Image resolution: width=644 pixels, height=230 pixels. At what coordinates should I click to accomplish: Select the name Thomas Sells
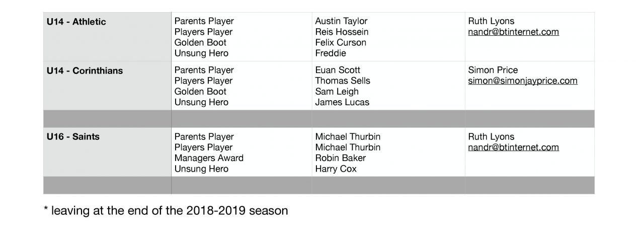[343, 81]
